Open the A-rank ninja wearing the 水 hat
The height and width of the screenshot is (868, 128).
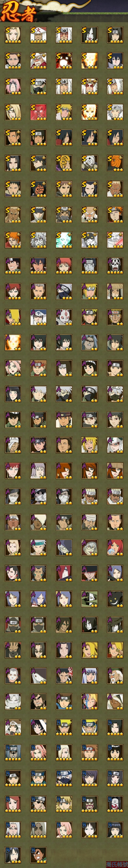coord(38,317)
